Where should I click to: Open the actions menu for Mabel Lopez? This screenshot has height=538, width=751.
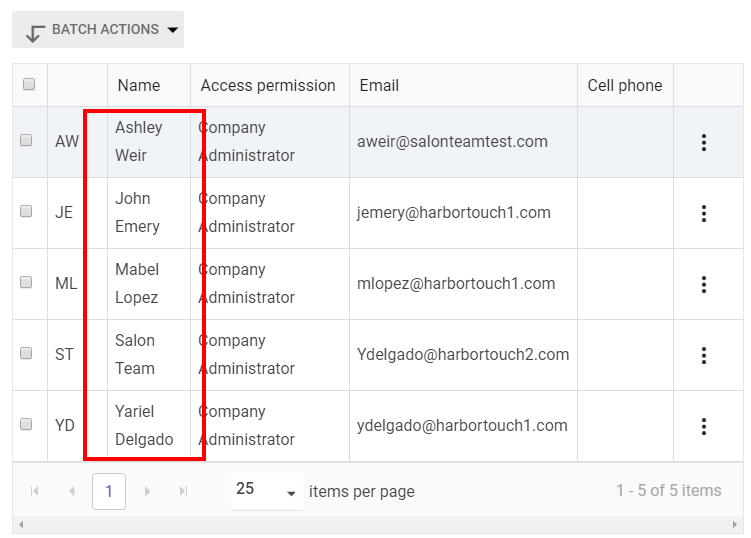click(x=703, y=284)
